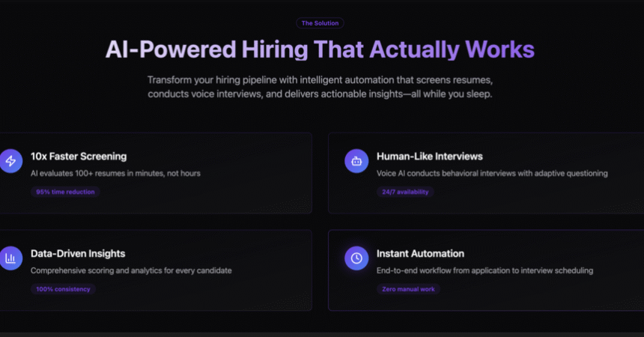
Task: Click the "10x Faster Screening" card title
Action: [x=79, y=157]
